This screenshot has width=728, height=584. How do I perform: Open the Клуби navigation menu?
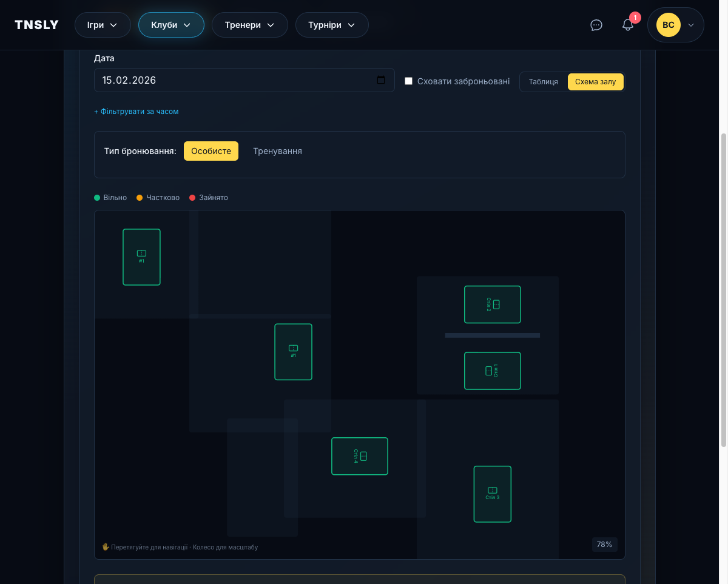coord(171,25)
